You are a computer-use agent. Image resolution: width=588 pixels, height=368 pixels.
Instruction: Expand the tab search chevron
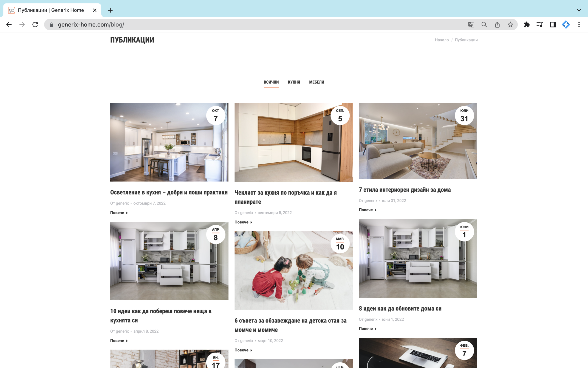click(x=579, y=10)
